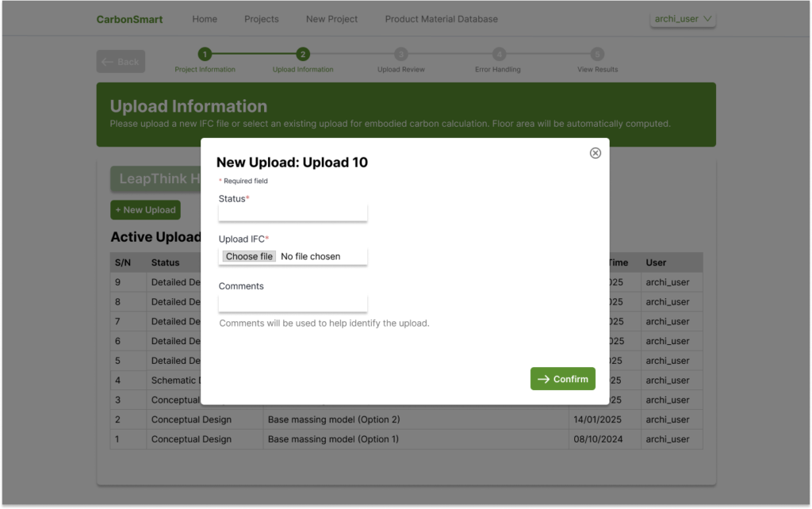Click inside the Comments input field

tap(292, 304)
